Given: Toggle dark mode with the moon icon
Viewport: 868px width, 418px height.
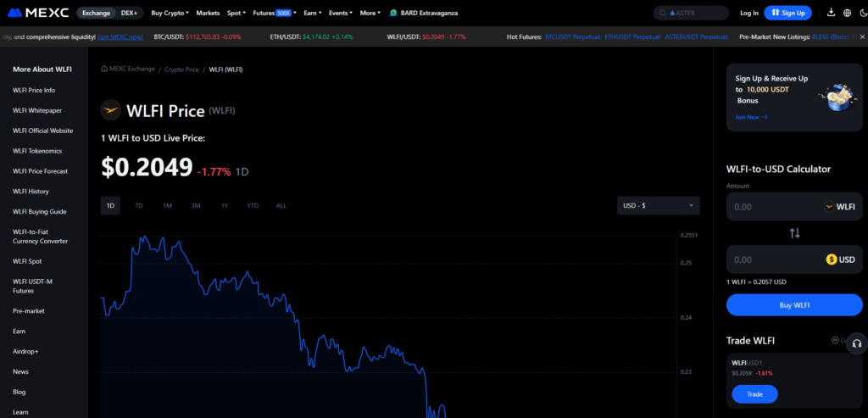Looking at the screenshot, I should point(862,13).
